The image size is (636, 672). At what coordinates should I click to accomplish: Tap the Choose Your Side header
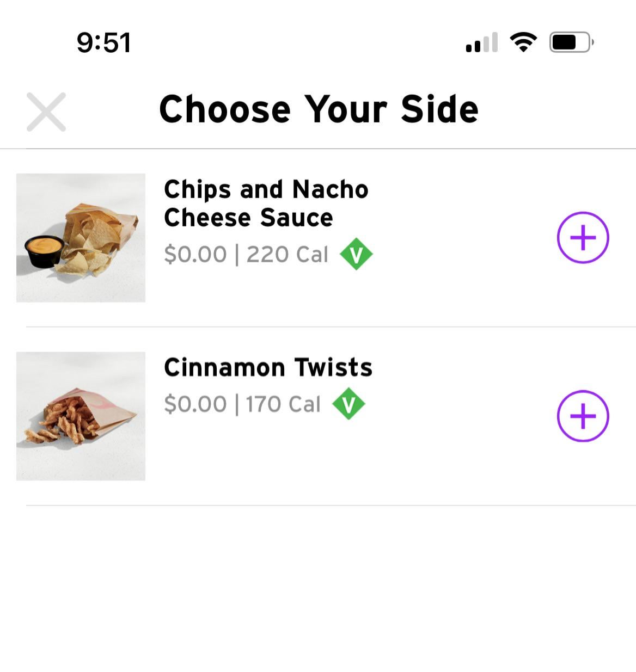(319, 109)
